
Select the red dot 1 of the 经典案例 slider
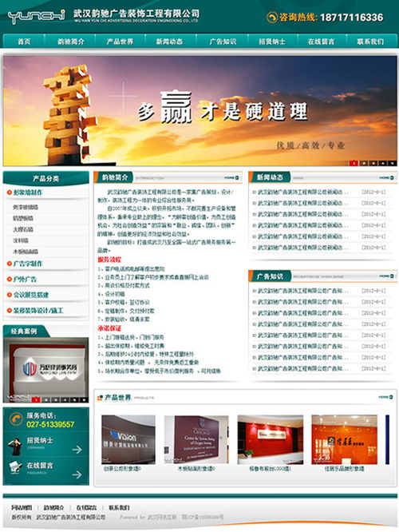click(x=36, y=399)
